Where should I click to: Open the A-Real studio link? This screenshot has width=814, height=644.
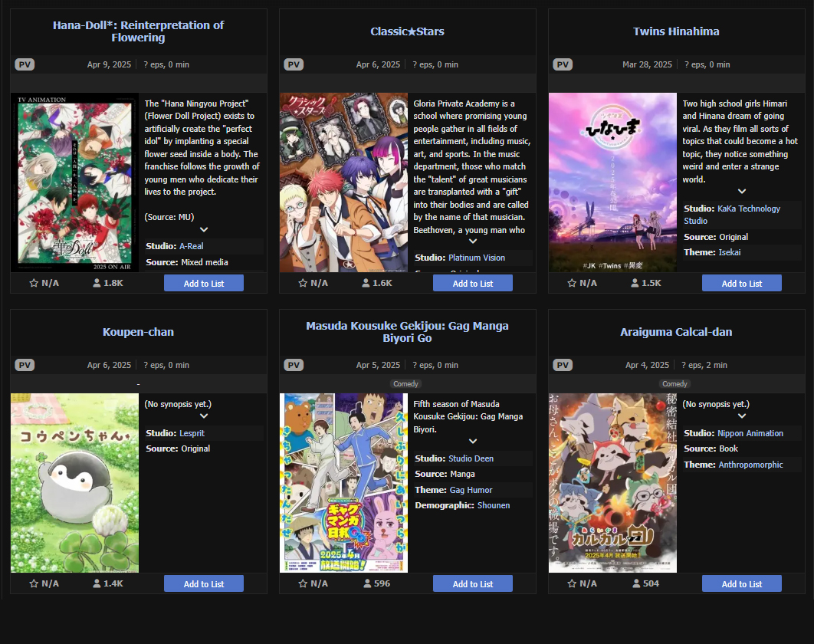pos(191,246)
